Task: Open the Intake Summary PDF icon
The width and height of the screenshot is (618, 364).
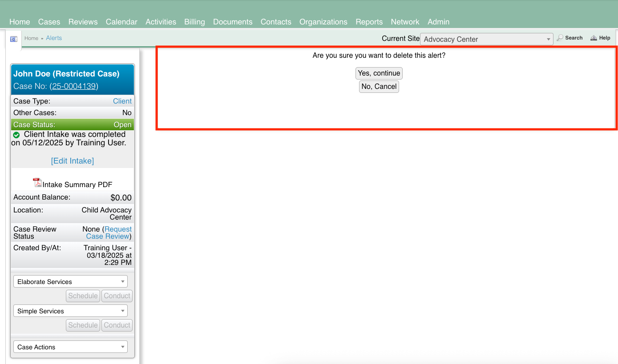Action: [x=37, y=183]
